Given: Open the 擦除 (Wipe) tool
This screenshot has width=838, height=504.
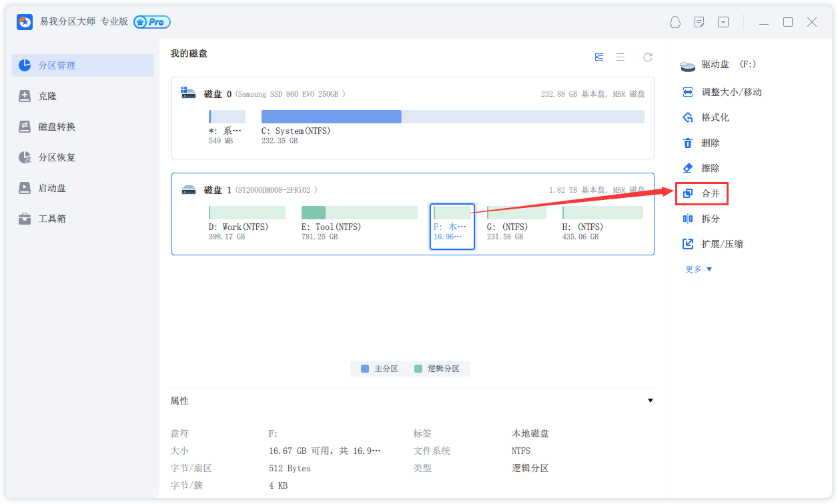Looking at the screenshot, I should (701, 167).
